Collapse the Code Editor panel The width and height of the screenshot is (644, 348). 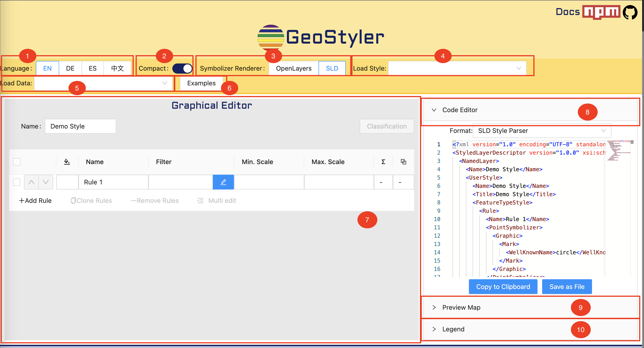530,110
